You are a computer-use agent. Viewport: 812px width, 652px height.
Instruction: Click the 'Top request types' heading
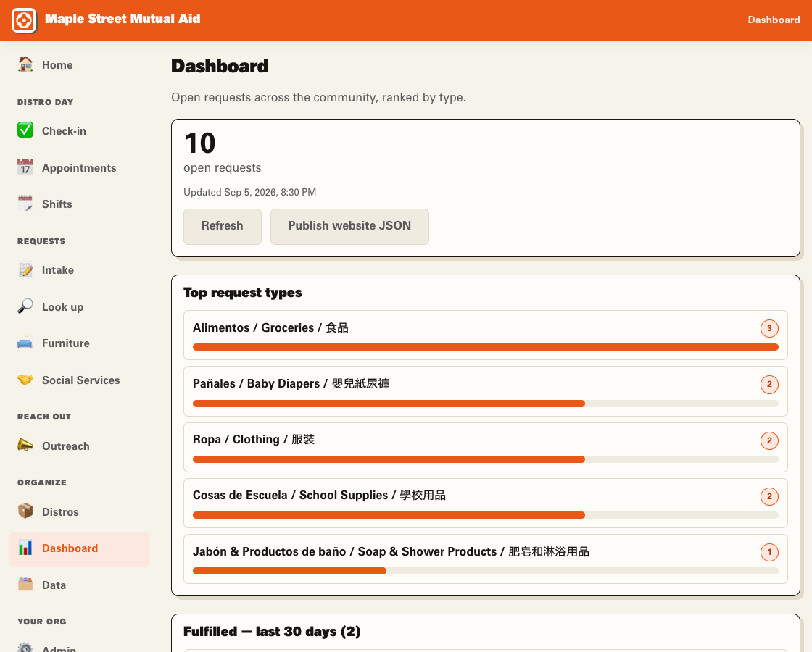[242, 293]
